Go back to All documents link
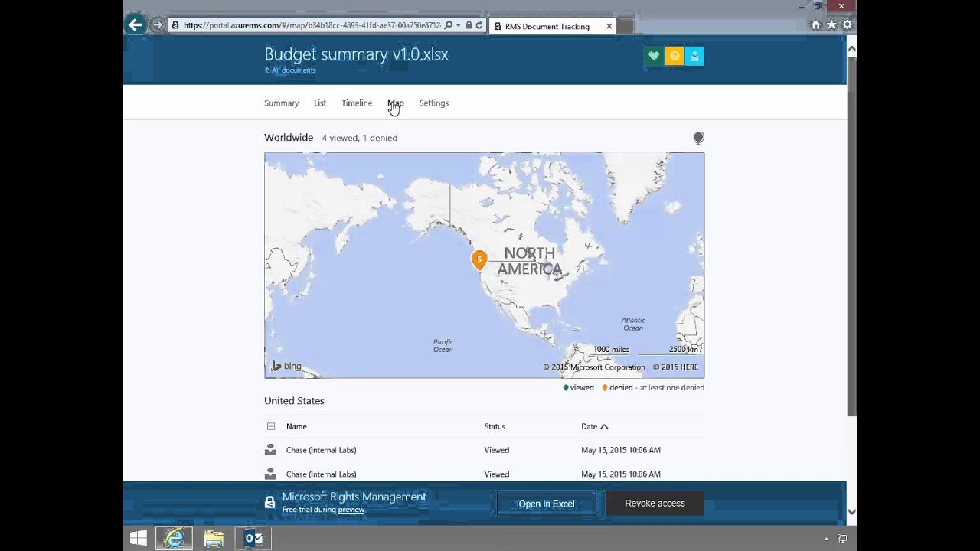 tap(290, 70)
